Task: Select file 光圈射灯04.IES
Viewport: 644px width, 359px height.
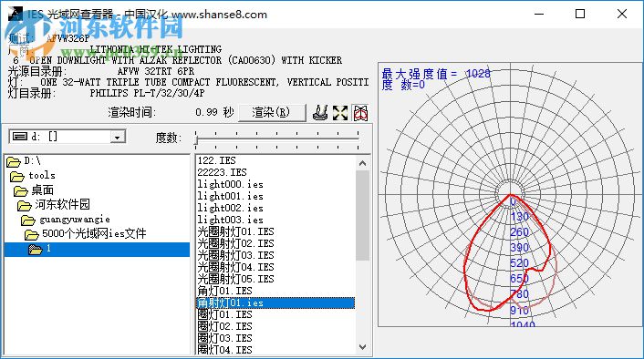Action: [235, 267]
